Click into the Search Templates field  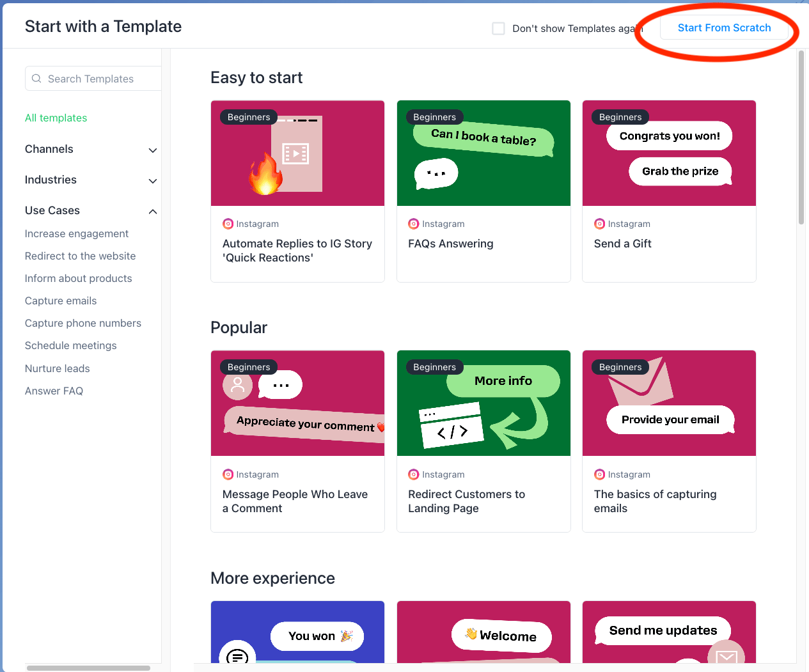click(93, 78)
